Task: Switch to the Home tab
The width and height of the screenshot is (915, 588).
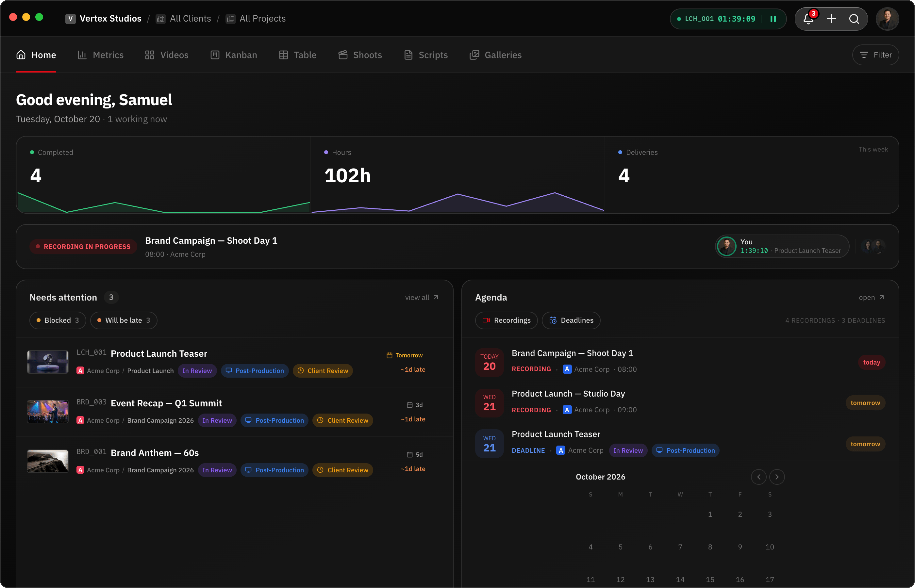Action: [x=36, y=55]
